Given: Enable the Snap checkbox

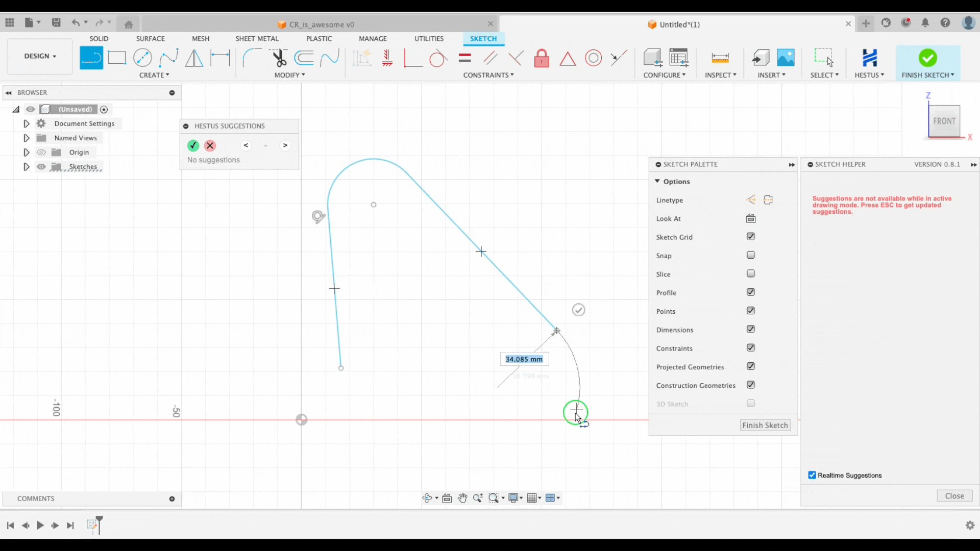Looking at the screenshot, I should pos(750,255).
